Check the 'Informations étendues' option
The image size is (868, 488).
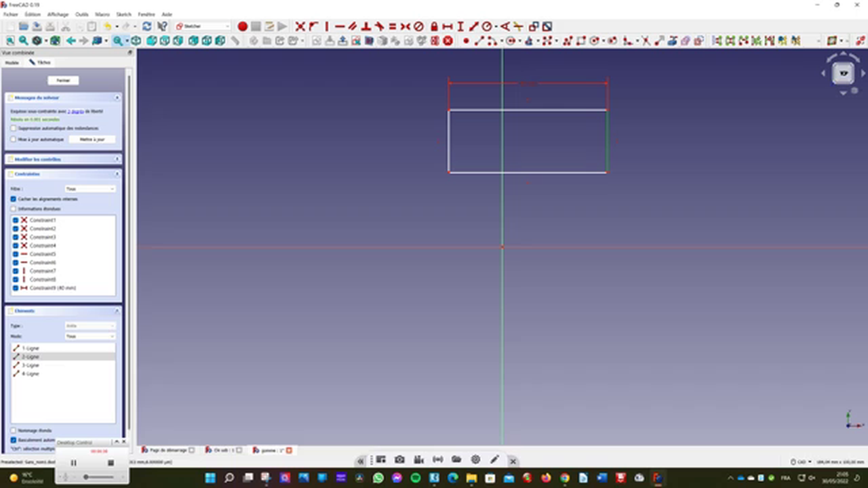coord(14,209)
